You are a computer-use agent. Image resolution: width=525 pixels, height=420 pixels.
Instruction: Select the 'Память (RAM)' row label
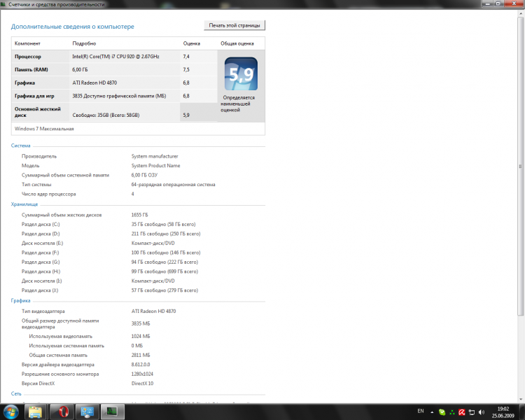31,70
